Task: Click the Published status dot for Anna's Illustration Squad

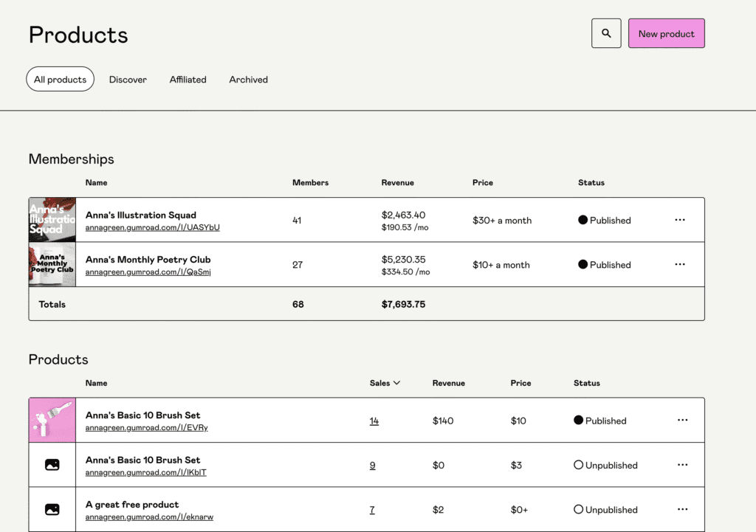Action: point(582,219)
